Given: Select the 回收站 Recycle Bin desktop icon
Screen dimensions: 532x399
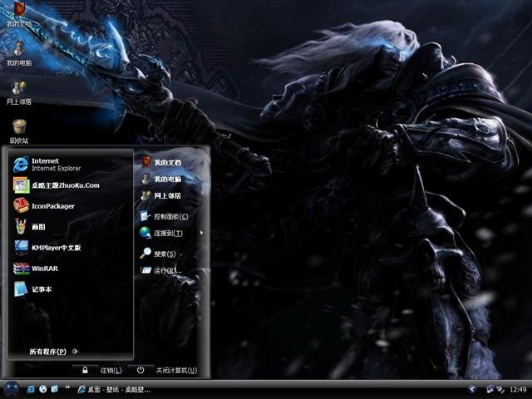Looking at the screenshot, I should pos(19,131).
